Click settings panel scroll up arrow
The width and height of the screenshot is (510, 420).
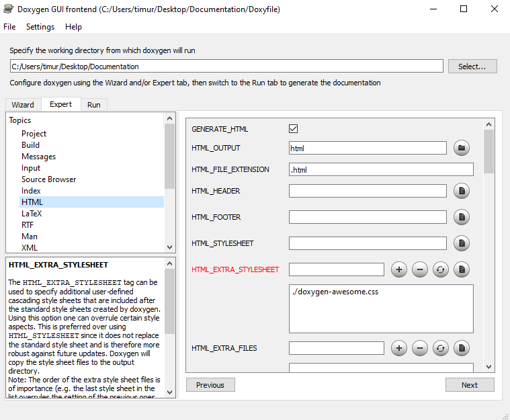(x=488, y=124)
